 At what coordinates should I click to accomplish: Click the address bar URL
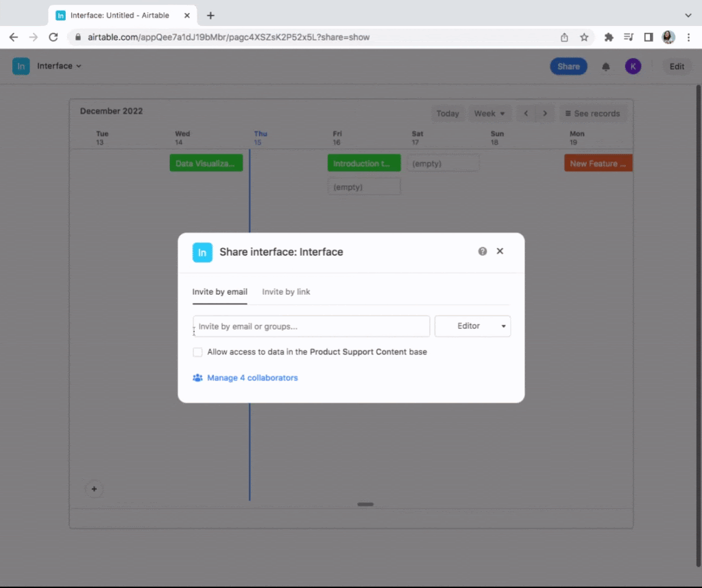click(228, 37)
